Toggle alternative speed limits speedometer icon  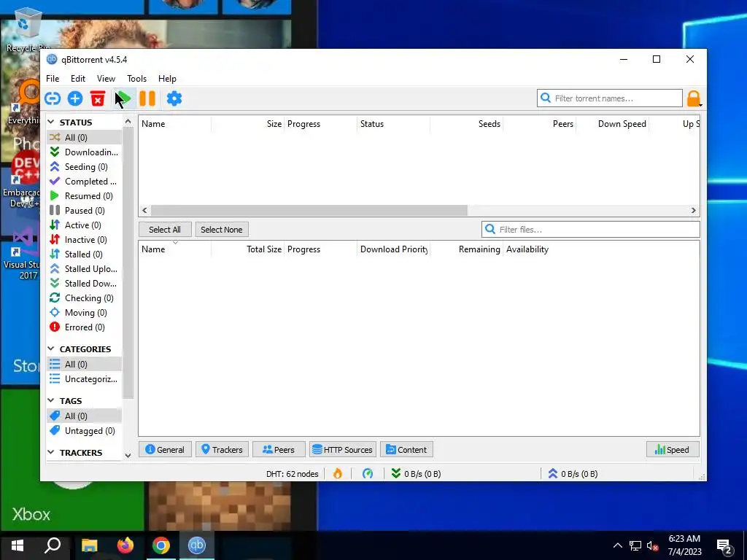(368, 474)
